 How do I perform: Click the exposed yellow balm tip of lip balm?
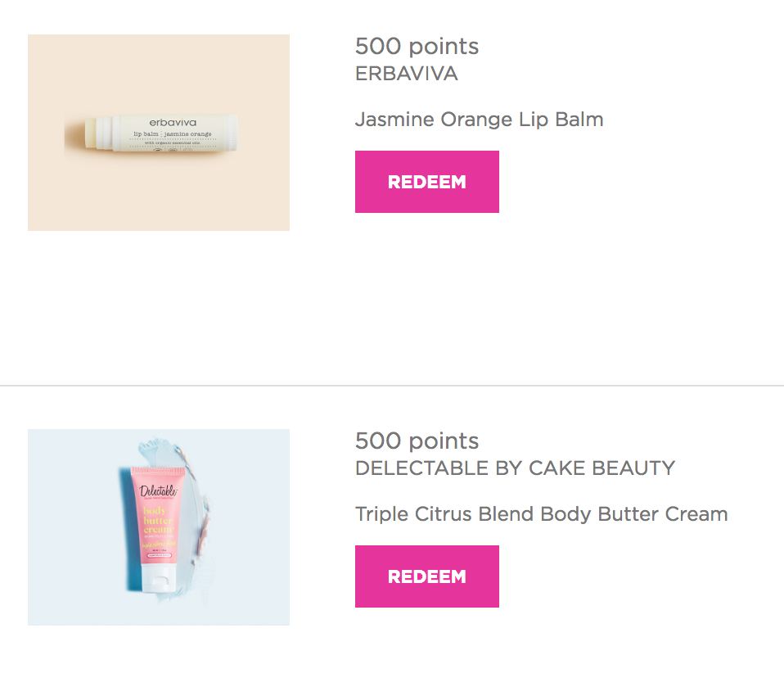point(90,133)
